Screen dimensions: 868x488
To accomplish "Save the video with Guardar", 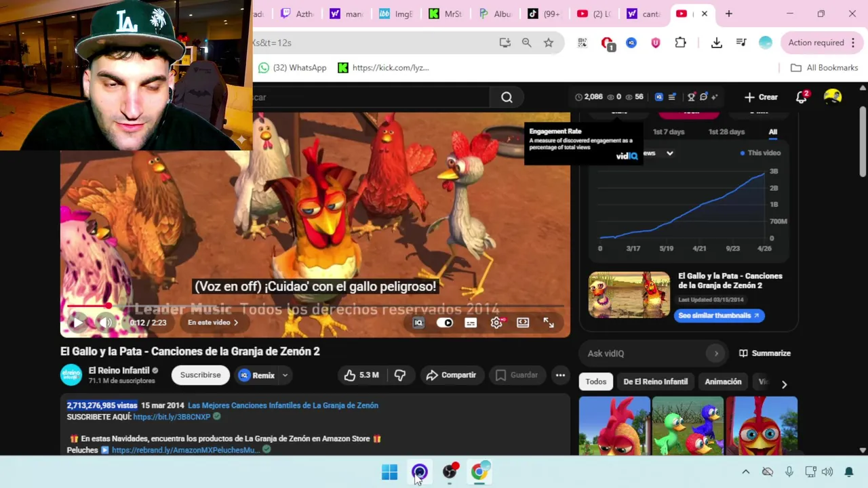I will pos(517,375).
